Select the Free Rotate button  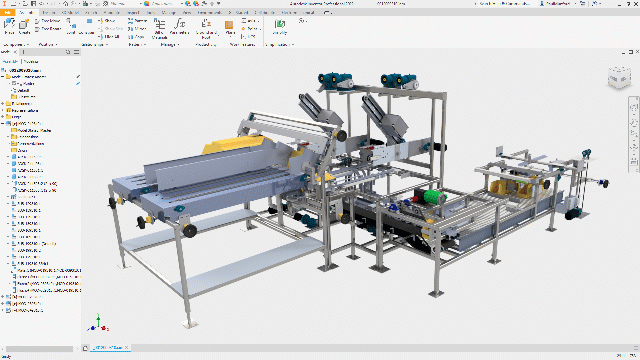pos(48,29)
